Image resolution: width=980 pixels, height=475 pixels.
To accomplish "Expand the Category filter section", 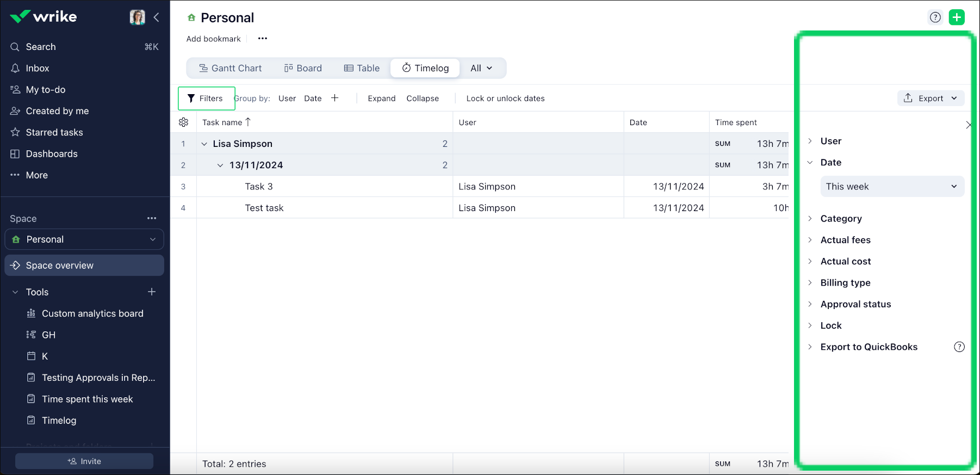I will 841,219.
